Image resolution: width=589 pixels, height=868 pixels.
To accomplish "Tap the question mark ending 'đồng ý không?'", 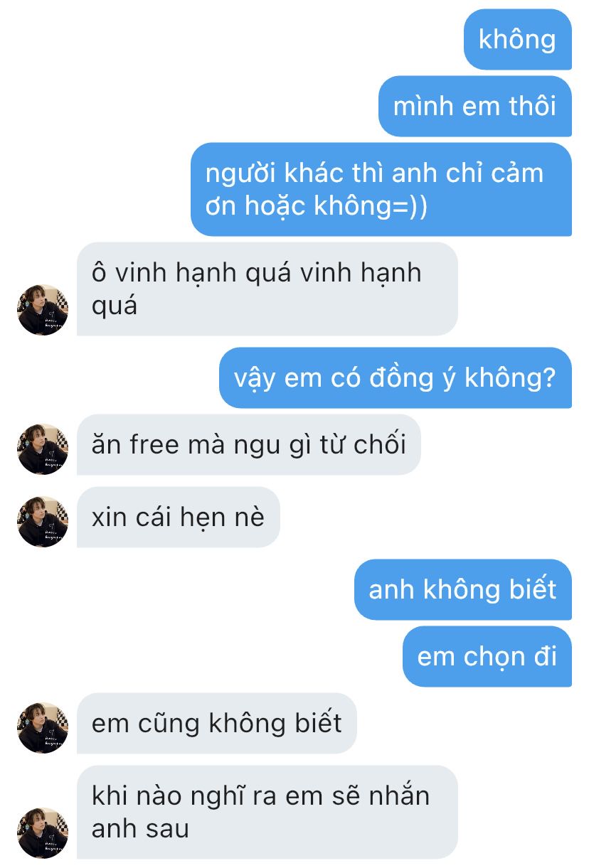I will (548, 377).
